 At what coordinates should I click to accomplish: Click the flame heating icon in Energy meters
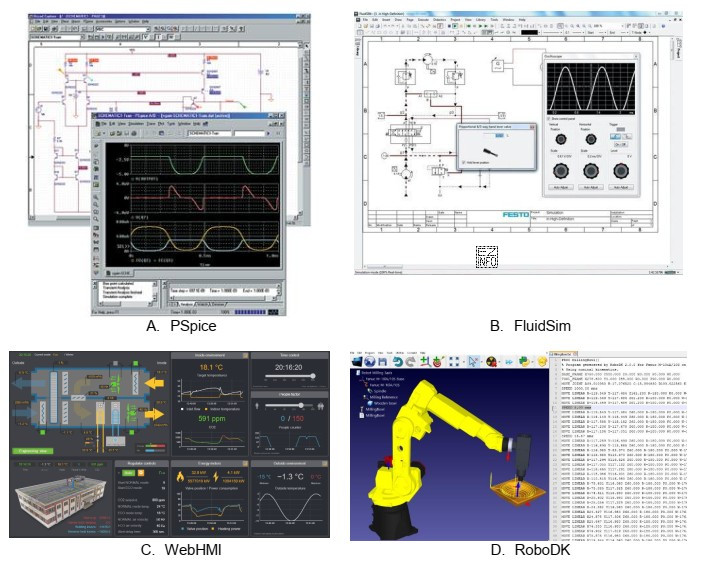tap(180, 477)
